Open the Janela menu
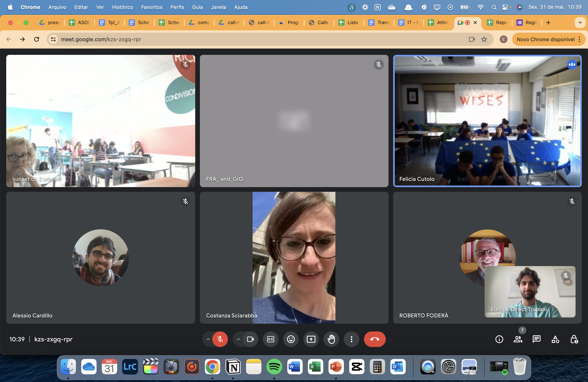Screen dimensions: 588x382 [218, 7]
